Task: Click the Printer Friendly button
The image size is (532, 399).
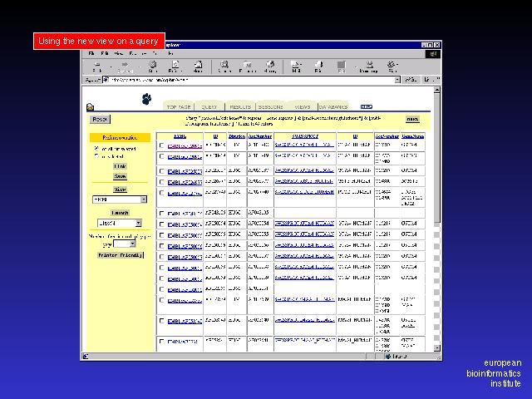Action: pos(120,255)
